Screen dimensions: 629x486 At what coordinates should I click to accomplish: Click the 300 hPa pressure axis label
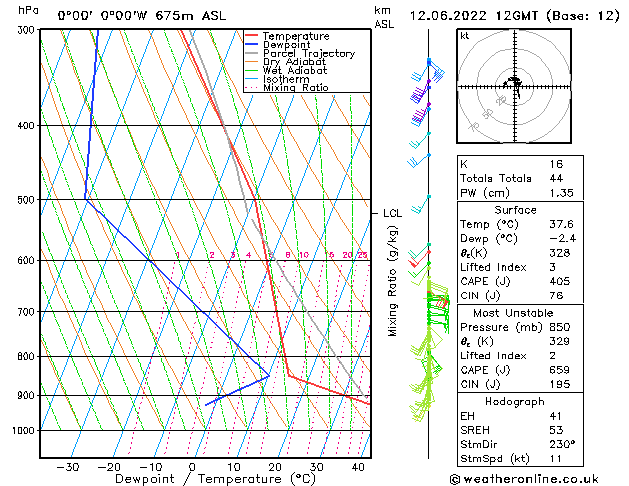tap(28, 30)
